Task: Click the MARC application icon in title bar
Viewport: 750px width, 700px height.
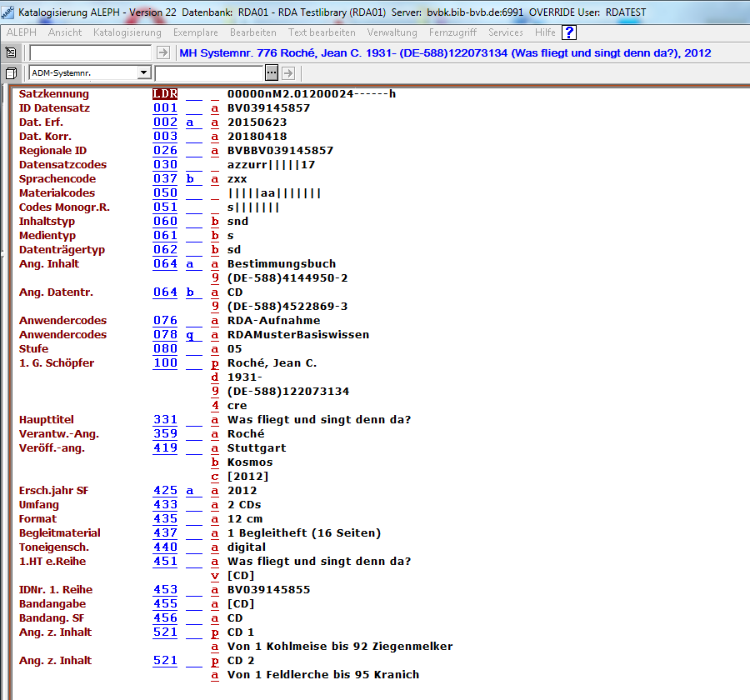Action: coord(7,12)
